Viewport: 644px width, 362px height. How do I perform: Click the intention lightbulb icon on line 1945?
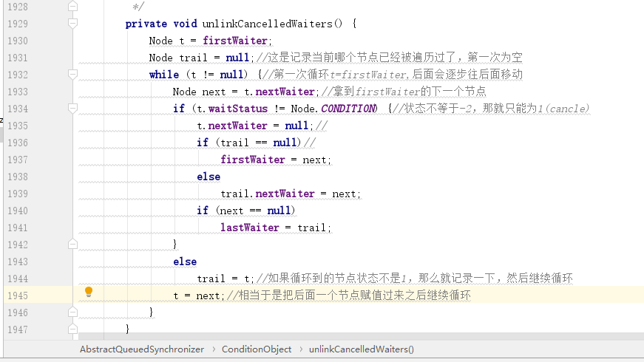point(88,292)
